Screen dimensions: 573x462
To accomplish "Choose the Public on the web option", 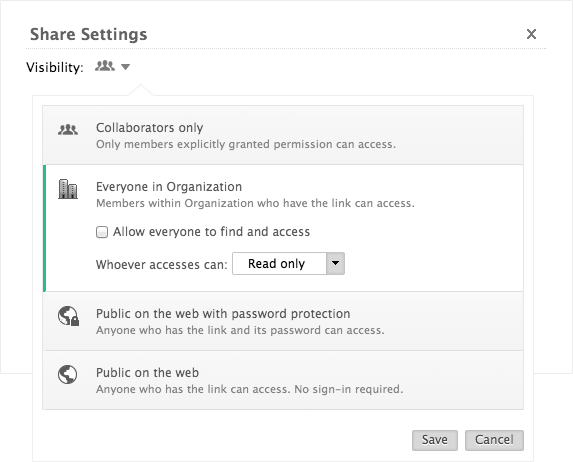I will (283, 380).
